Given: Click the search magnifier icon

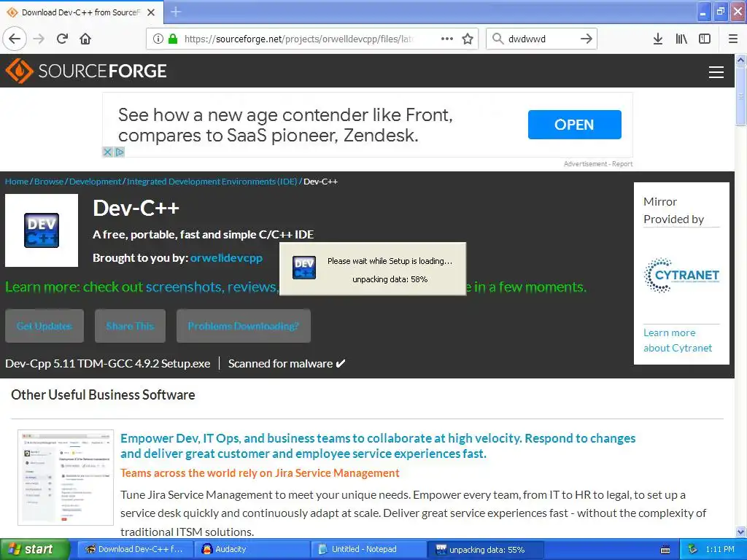Looking at the screenshot, I should 498,39.
